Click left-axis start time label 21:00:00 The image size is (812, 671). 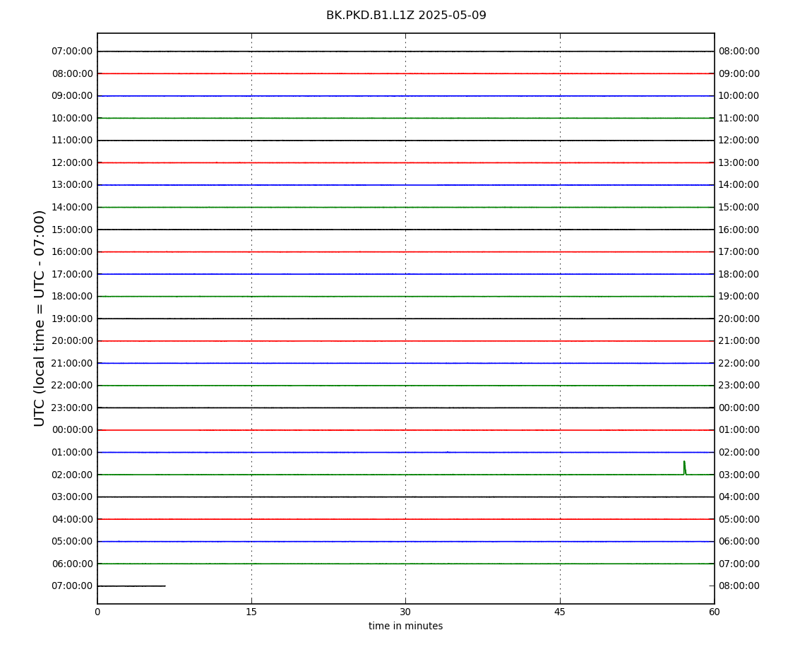coord(73,363)
